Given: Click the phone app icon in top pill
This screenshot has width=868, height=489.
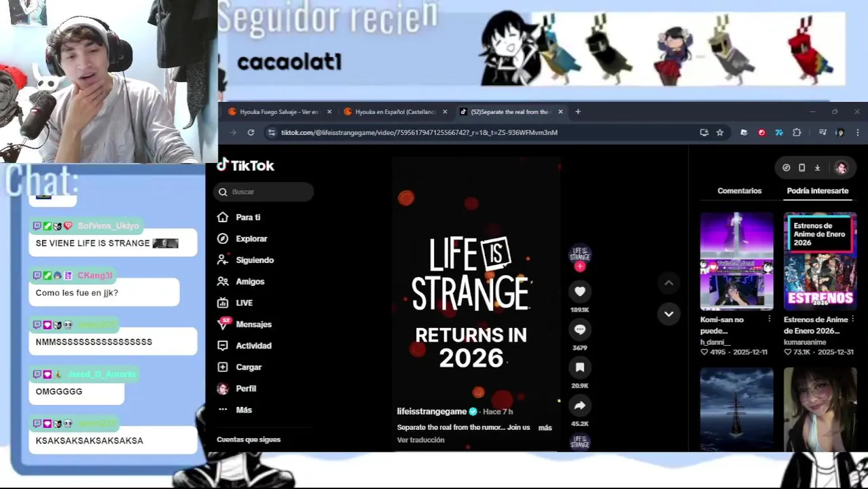Looking at the screenshot, I should (801, 168).
